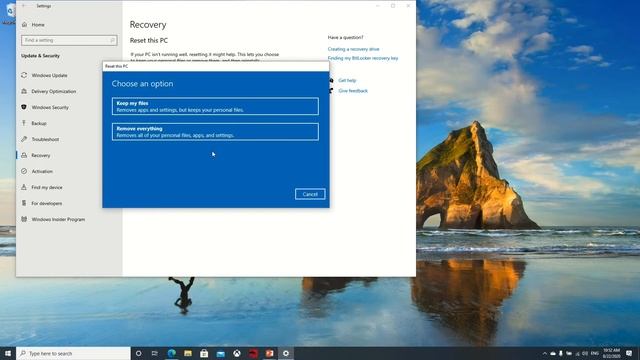Open the Troubleshoot page
640x360 pixels.
click(45, 139)
